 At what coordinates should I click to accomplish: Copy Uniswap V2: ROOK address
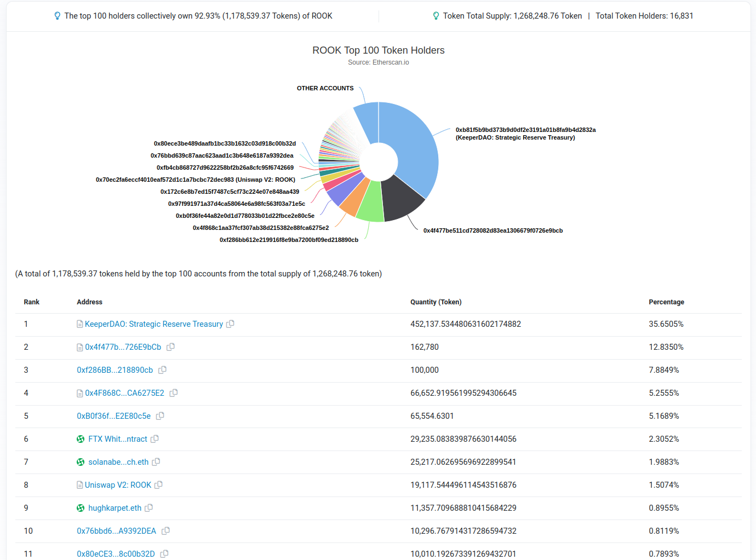tap(158, 485)
